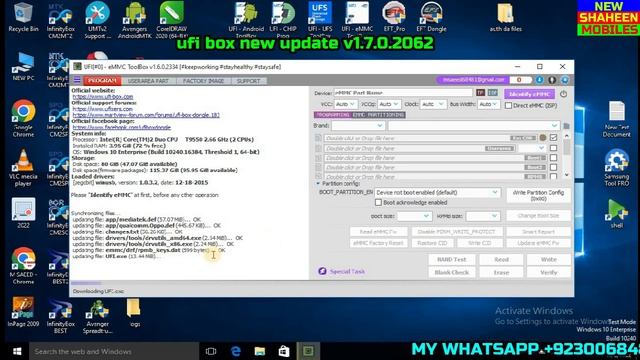Image resolution: width=640 pixels, height=360 pixels.
Task: Collapse the Partition config section
Action: point(318,184)
